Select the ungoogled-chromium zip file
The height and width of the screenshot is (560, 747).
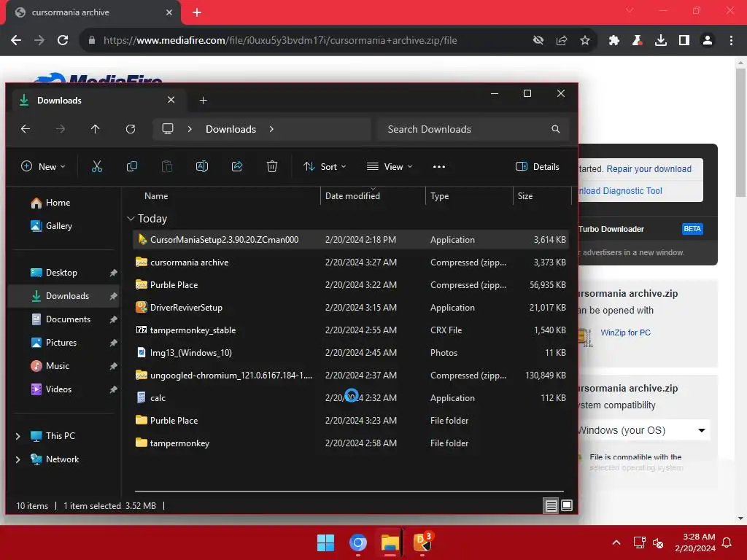pos(351,376)
